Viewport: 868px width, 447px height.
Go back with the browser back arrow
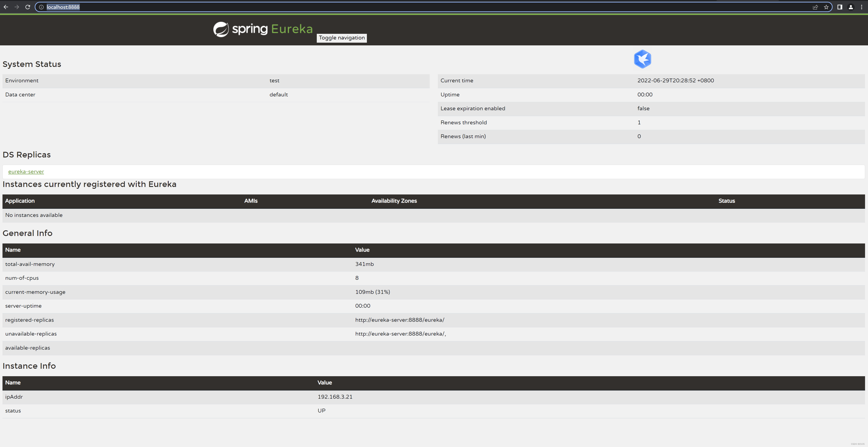[x=6, y=7]
